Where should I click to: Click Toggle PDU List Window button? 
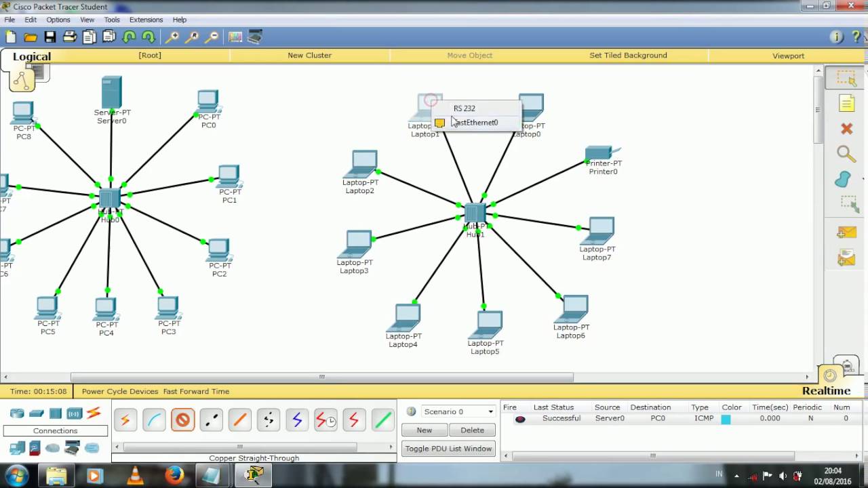448,449
